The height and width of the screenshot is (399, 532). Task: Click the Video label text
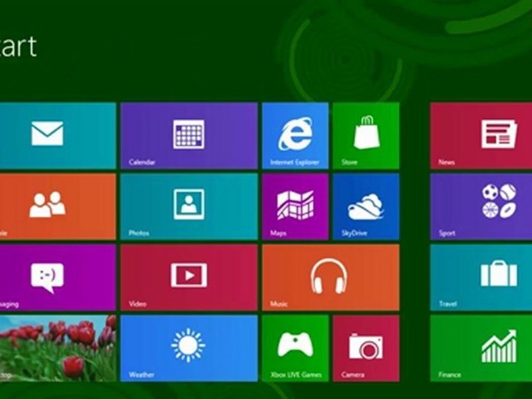coord(137,304)
